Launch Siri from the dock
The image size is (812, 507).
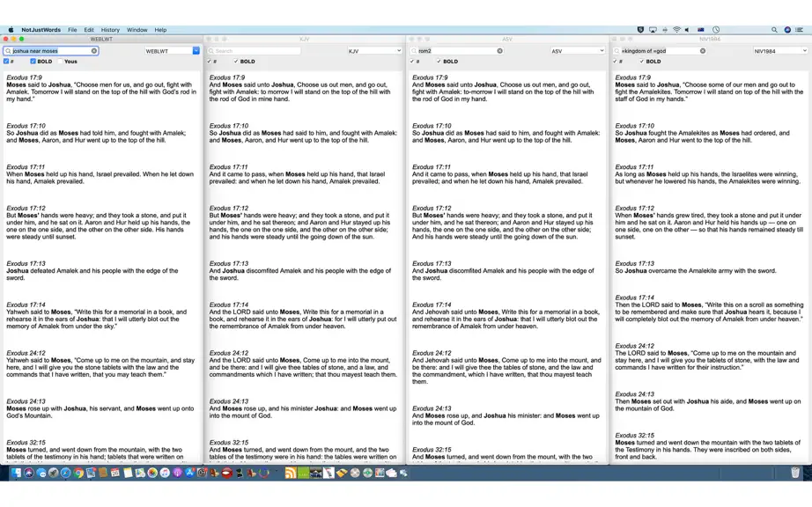[x=29, y=473]
